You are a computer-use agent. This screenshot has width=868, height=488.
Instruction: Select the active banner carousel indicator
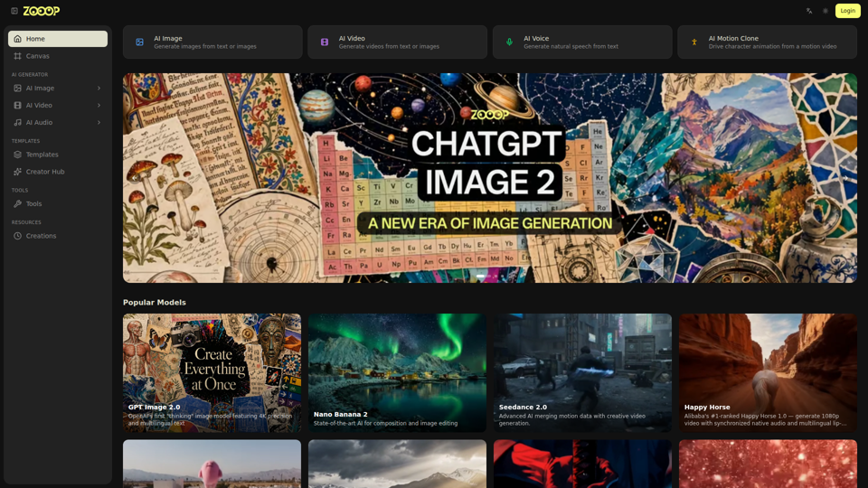[x=480, y=276]
